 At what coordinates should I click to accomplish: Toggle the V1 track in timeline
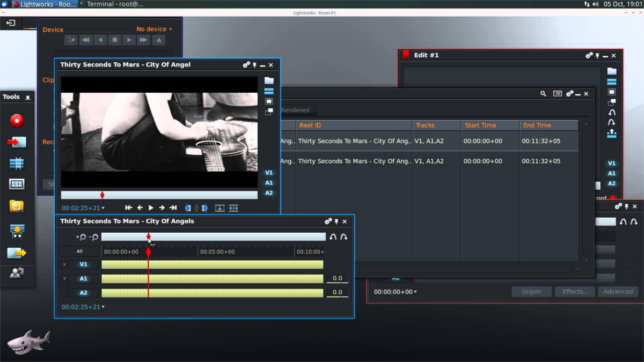tap(84, 264)
